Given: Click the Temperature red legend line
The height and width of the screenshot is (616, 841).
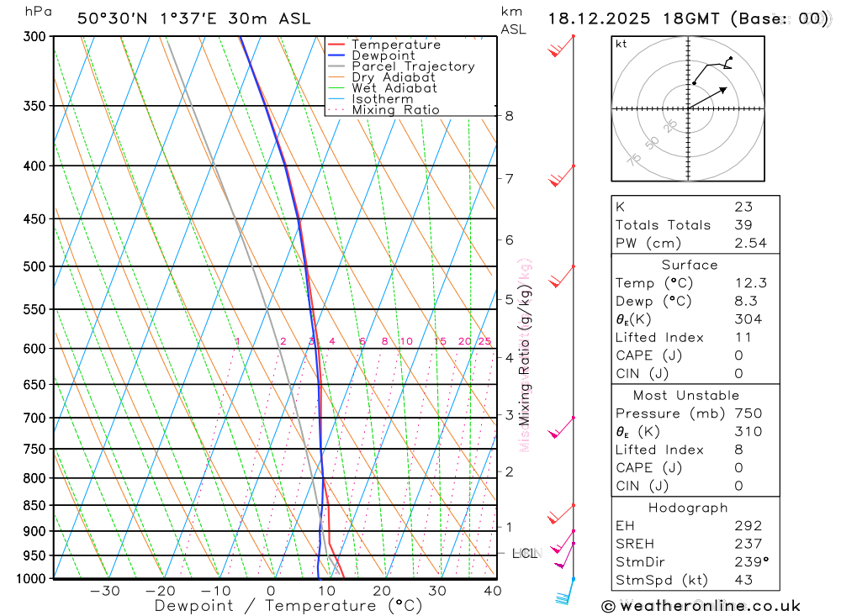Looking at the screenshot, I should click(x=336, y=45).
